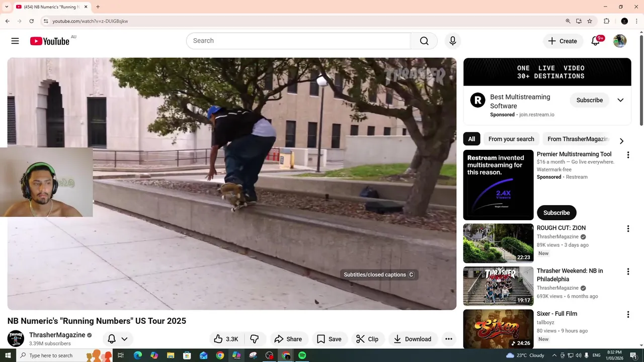
Task: Click into the YouTube Search field
Action: pos(298,41)
